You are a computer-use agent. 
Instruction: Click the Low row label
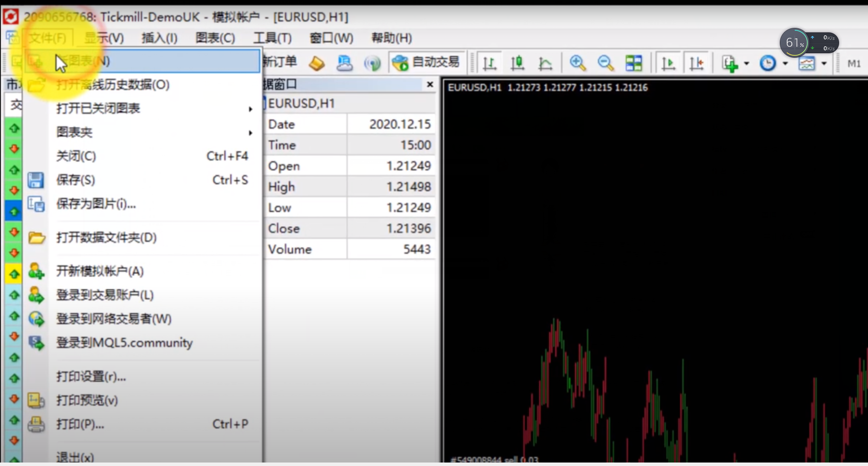pos(280,208)
